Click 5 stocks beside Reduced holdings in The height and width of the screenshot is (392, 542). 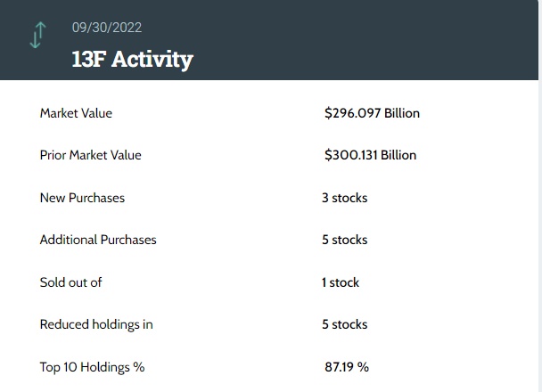point(344,324)
